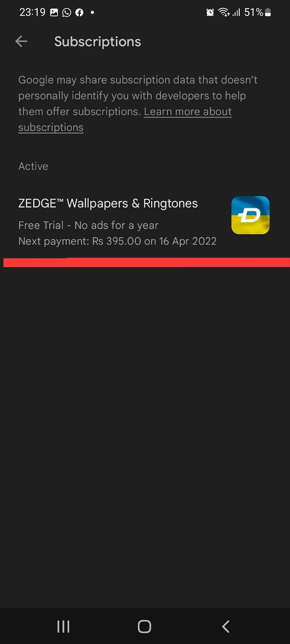Tap the battery status icon
This screenshot has height=644, width=290.
point(268,12)
